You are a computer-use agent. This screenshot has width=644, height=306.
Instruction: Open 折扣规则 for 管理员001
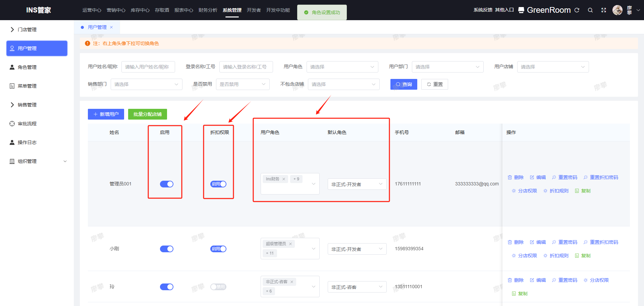pyautogui.click(x=556, y=191)
